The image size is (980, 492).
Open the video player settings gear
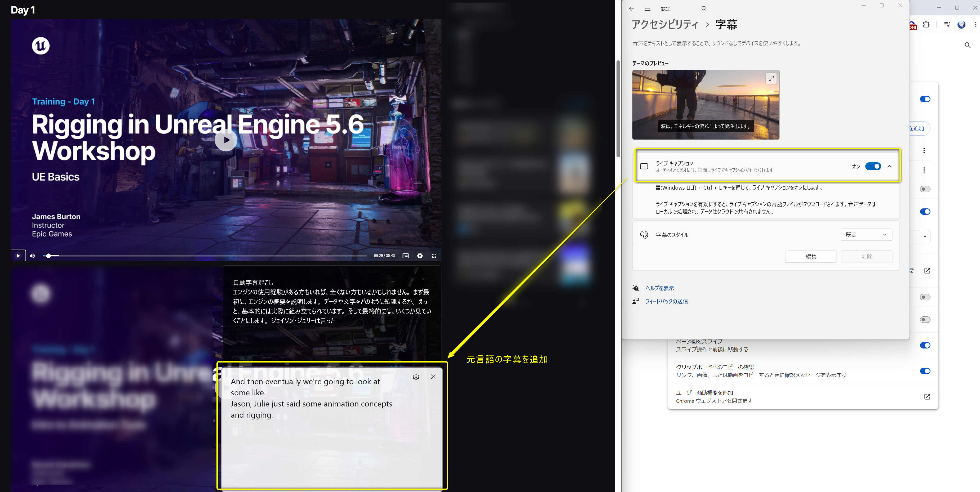tap(420, 256)
